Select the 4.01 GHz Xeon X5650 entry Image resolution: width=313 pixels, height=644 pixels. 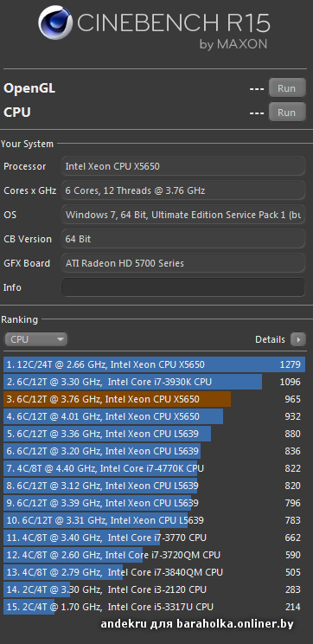[154, 416]
